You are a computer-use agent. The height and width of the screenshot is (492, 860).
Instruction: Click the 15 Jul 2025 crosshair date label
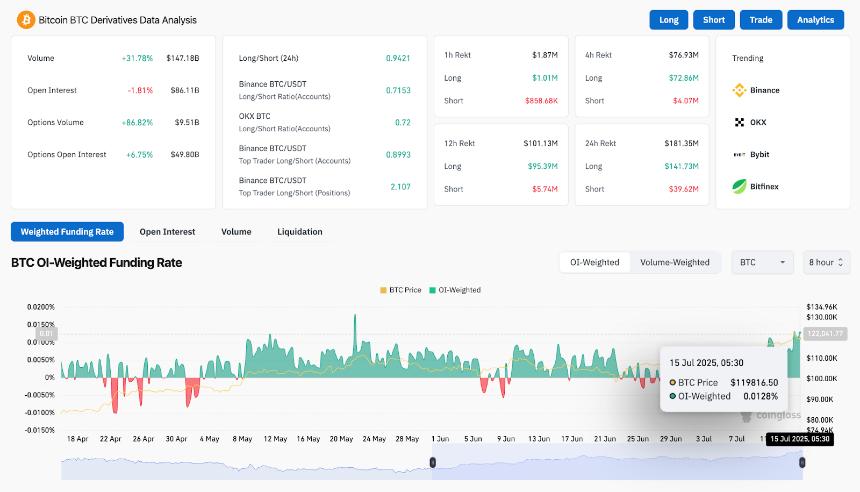tap(797, 439)
